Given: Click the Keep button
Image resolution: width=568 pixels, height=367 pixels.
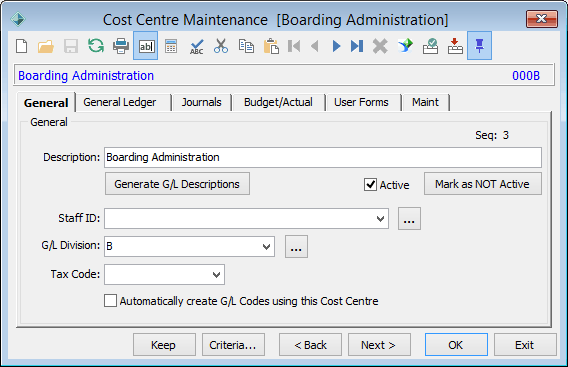Looking at the screenshot, I should (164, 345).
